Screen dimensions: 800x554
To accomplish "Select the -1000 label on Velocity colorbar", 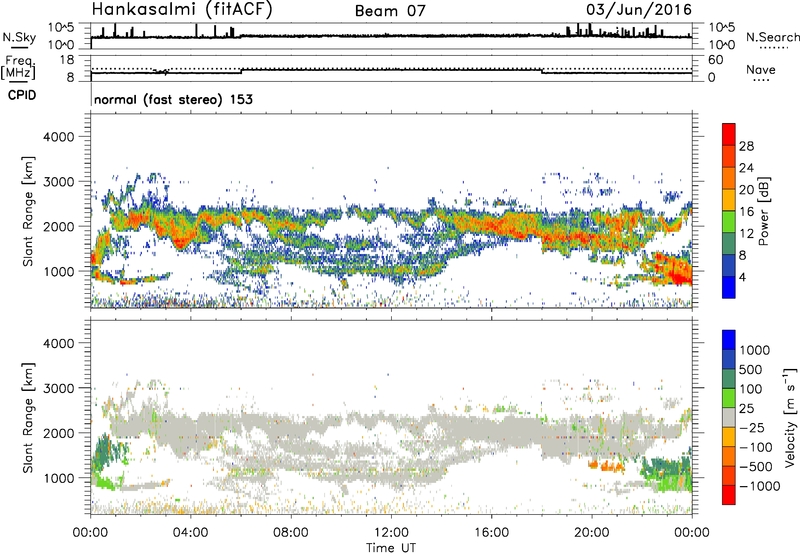I will coord(760,486).
